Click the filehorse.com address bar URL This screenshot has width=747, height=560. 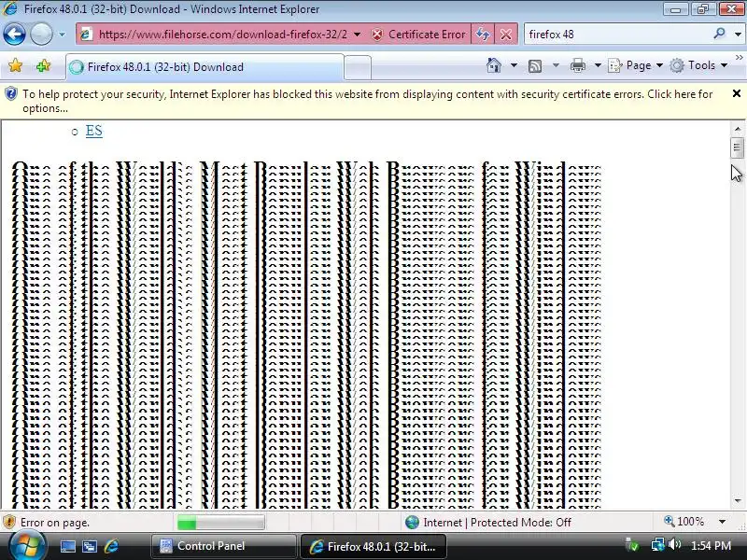[222, 35]
